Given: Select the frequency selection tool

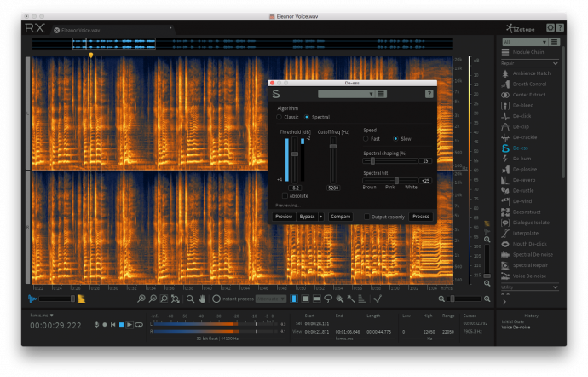Looking at the screenshot, I should pyautogui.click(x=316, y=299).
